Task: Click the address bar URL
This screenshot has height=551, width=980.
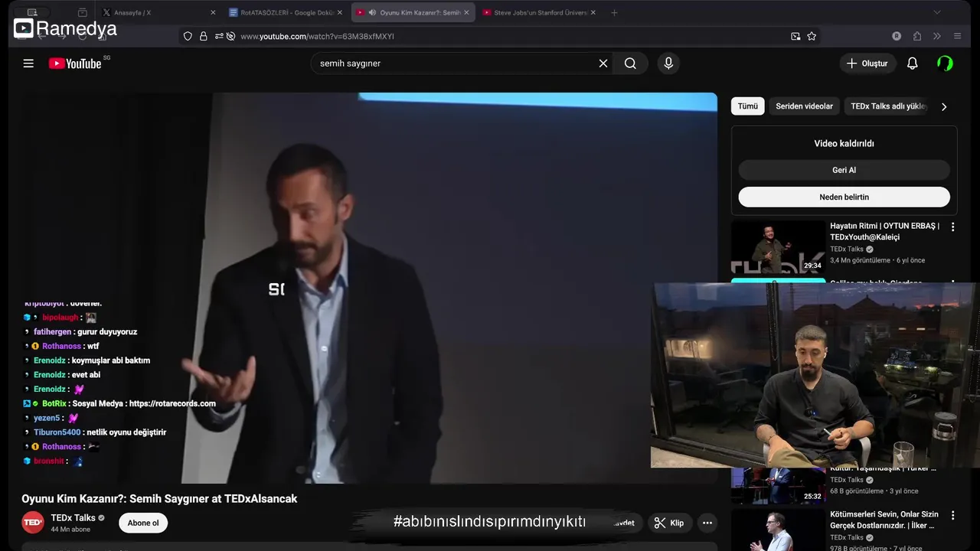Action: (x=317, y=36)
